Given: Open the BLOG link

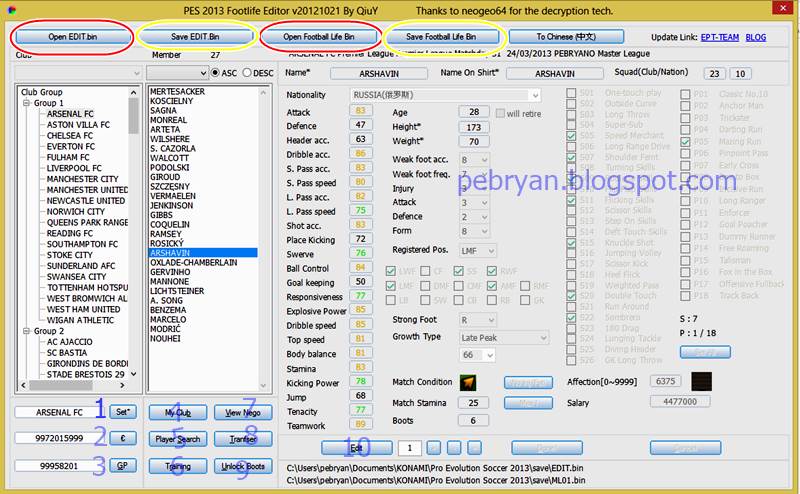Looking at the screenshot, I should click(x=756, y=37).
